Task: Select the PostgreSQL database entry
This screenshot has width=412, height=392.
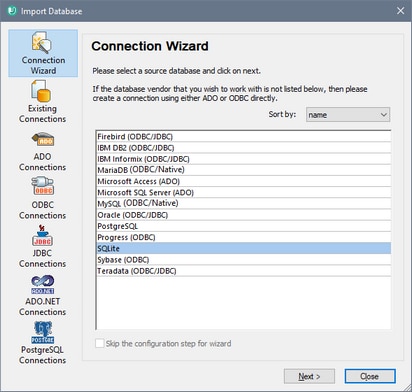Action: (x=243, y=226)
